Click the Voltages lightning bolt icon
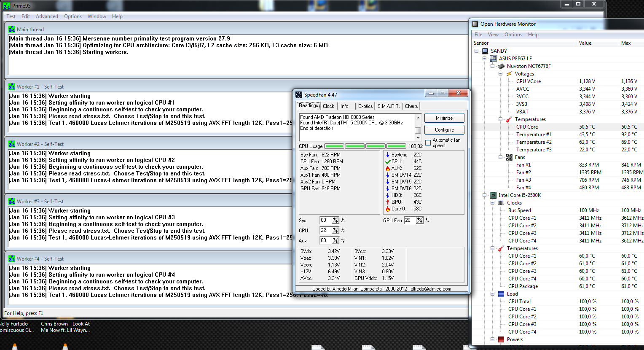Screen dimensions: 644x350 pos(509,73)
